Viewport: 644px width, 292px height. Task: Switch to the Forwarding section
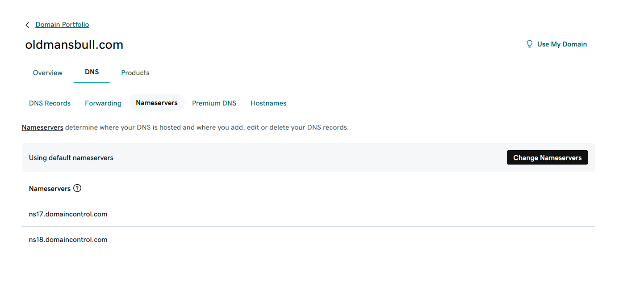coord(103,103)
